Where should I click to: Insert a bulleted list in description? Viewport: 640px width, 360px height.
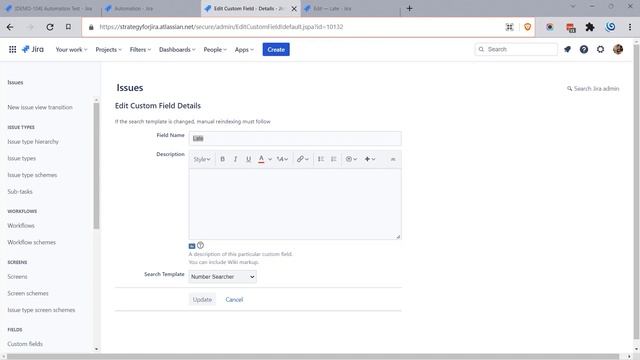[321, 159]
